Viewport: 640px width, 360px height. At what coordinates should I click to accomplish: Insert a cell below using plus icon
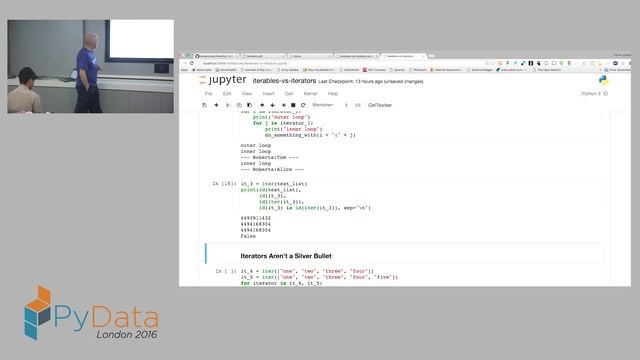pyautogui.click(x=216, y=105)
